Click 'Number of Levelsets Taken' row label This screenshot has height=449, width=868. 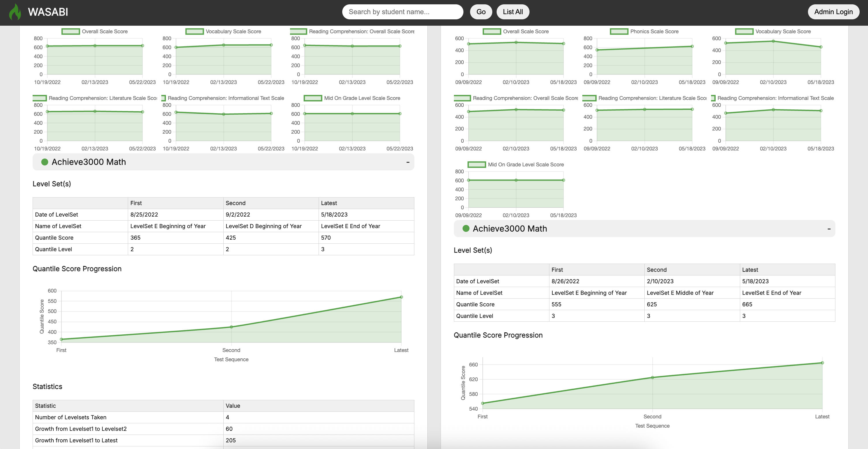click(71, 417)
